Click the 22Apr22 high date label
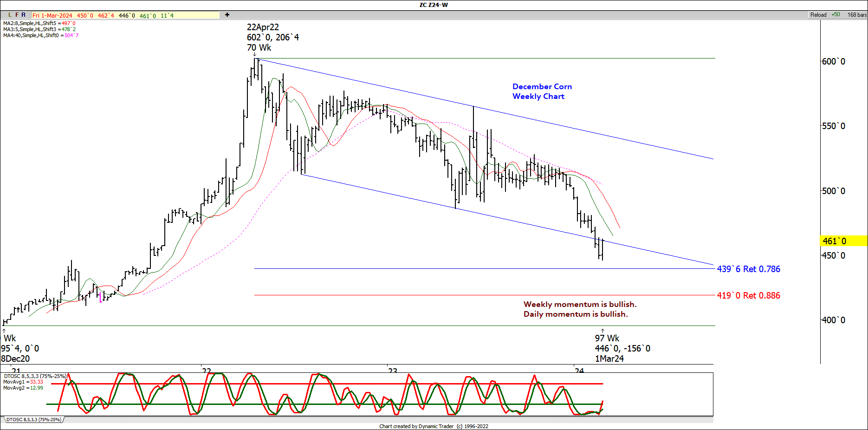This screenshot has width=868, height=430. (x=263, y=27)
